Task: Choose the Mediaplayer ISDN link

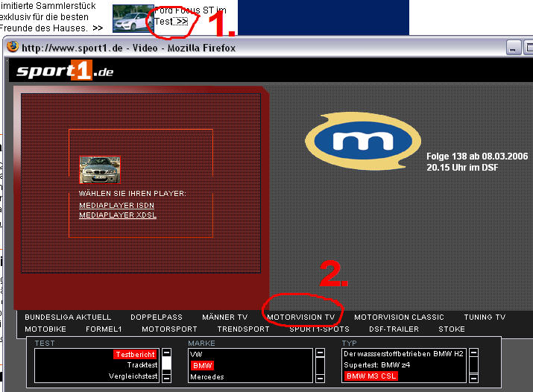Action: coord(116,205)
